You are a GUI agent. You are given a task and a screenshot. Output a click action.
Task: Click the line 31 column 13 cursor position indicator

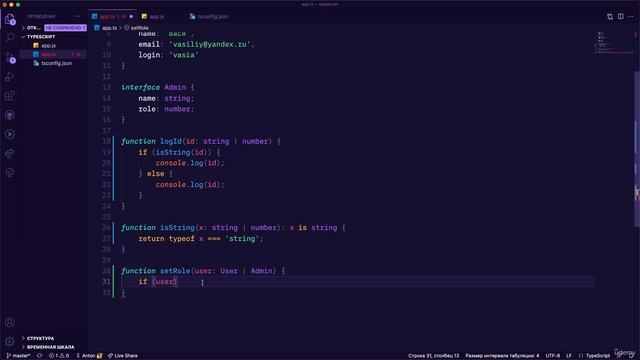coord(433,356)
